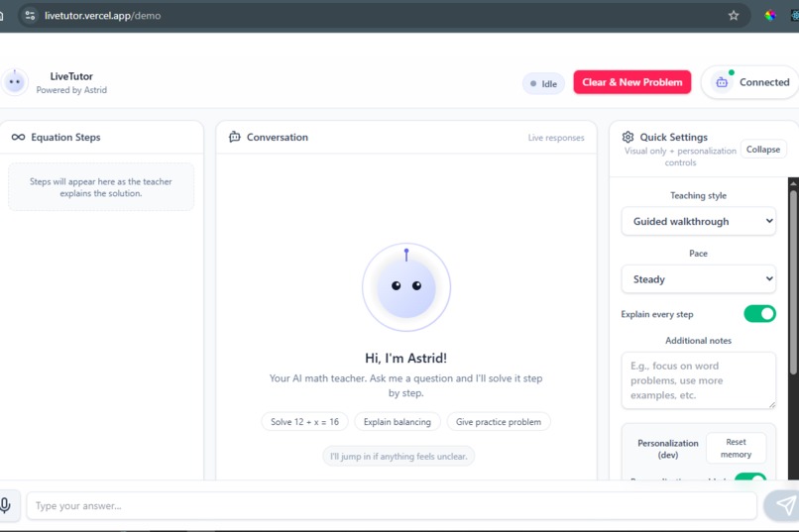The height and width of the screenshot is (532, 799).
Task: Click Clear & New Problem button
Action: pos(631,82)
